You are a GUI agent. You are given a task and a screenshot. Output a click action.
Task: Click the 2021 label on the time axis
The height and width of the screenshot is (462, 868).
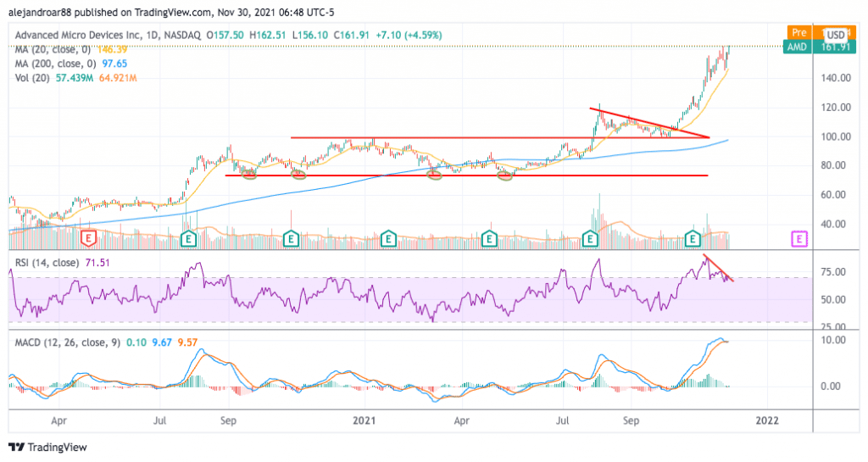pos(364,420)
